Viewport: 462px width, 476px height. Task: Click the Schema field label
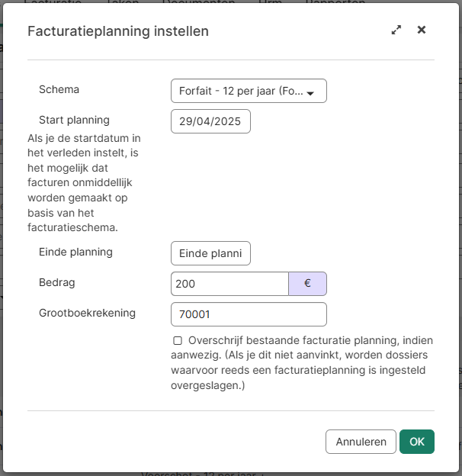[x=59, y=89]
